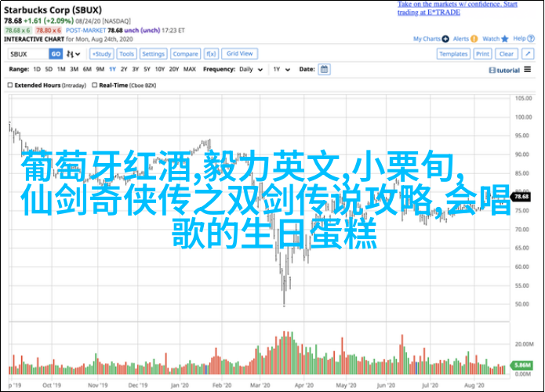Click the My Charts link

coord(427,39)
